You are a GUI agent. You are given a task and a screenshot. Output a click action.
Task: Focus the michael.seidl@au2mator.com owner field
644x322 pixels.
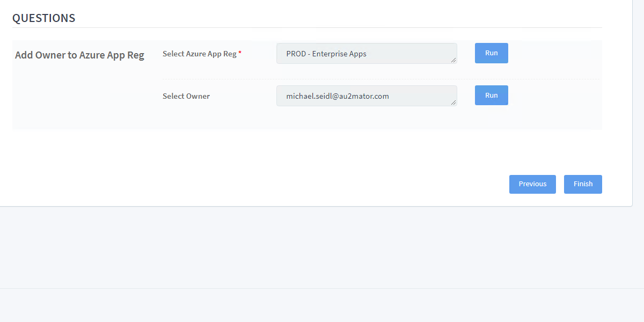tap(366, 96)
